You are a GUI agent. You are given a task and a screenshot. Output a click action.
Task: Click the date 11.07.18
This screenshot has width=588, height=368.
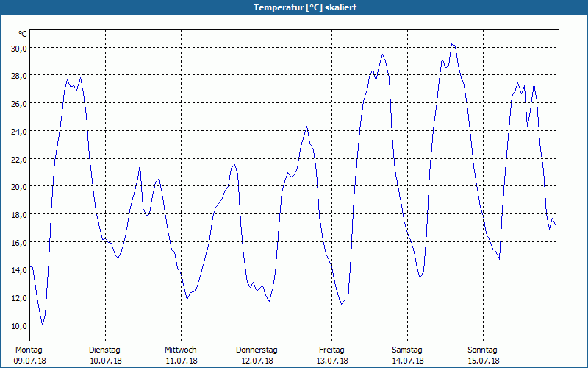tap(182, 361)
